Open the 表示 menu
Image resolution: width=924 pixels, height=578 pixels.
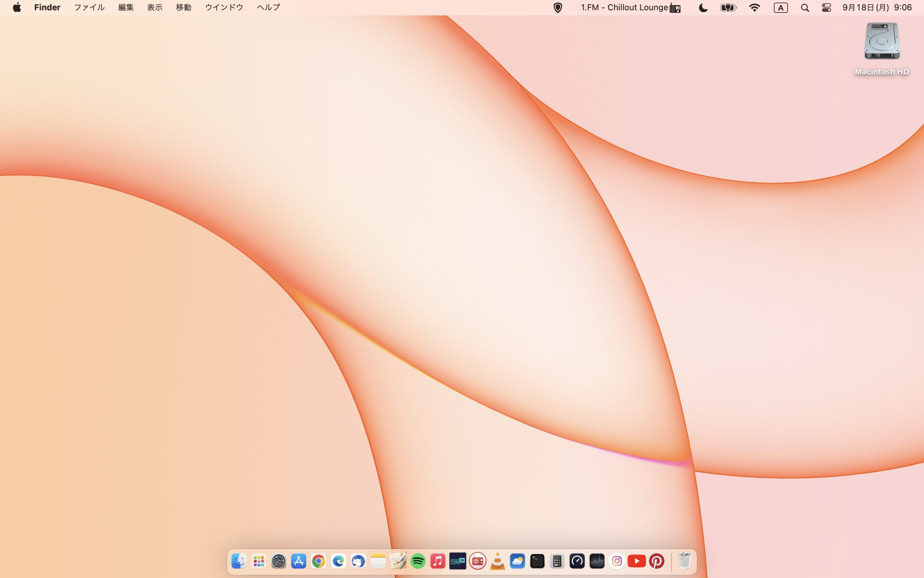click(x=154, y=7)
